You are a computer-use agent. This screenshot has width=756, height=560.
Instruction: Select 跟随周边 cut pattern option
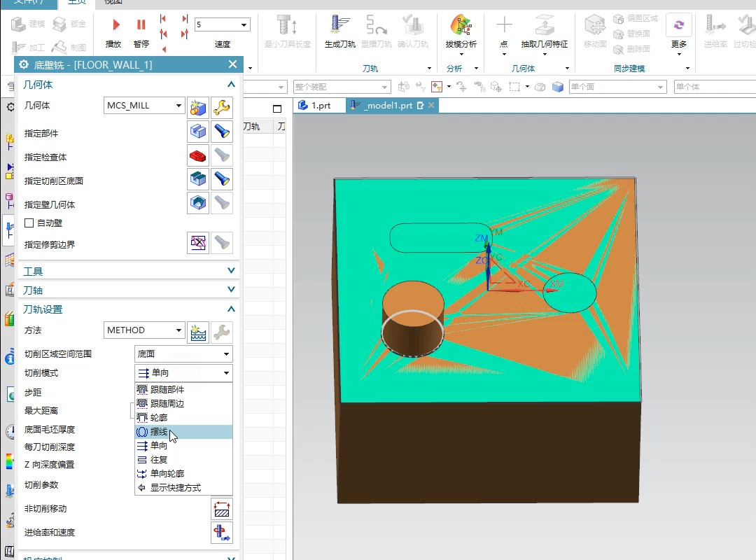pos(183,403)
